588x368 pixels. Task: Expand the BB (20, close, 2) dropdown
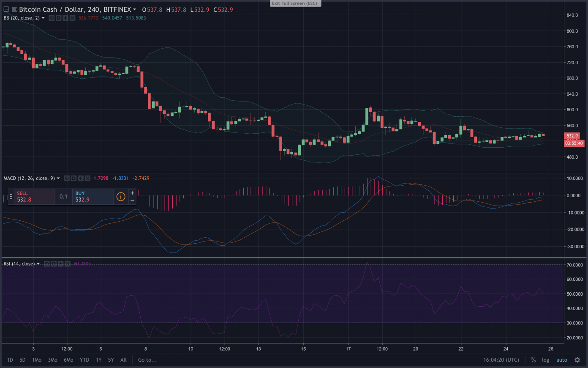coord(43,18)
